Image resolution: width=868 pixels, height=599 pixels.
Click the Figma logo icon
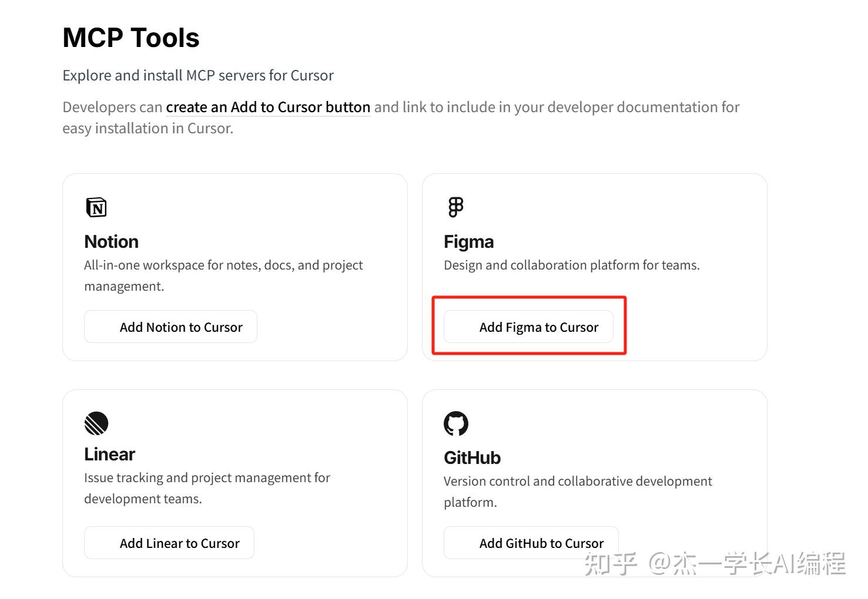[455, 207]
